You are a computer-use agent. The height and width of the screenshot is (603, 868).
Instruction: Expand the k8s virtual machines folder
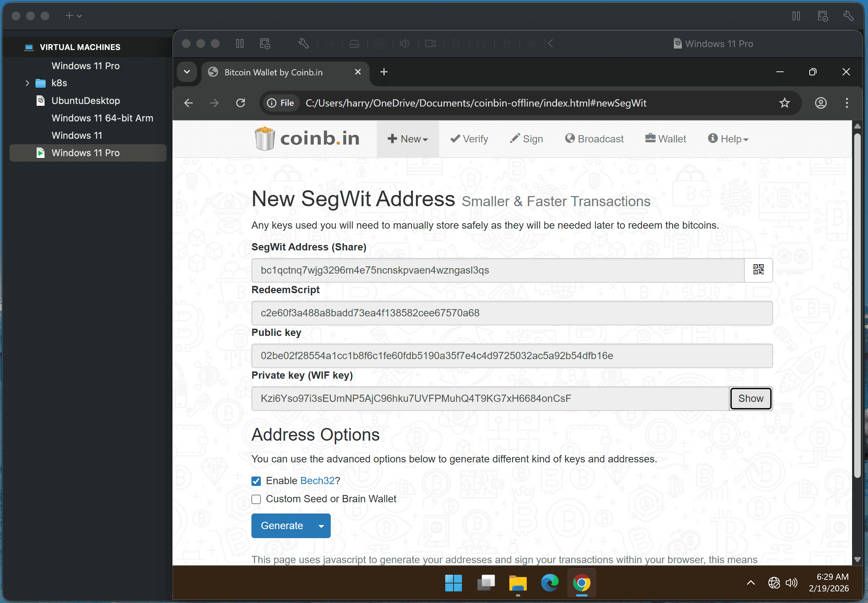point(27,83)
